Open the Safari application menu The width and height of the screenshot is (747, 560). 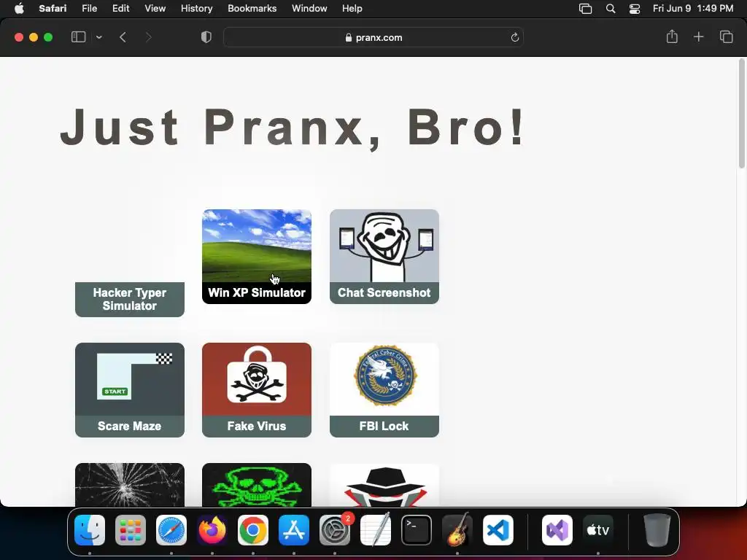(x=53, y=9)
